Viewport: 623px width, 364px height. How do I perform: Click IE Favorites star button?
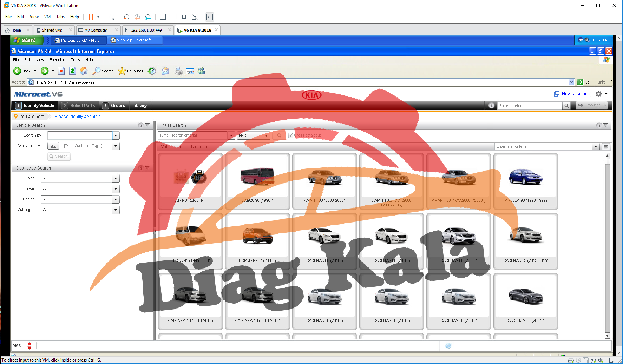[131, 71]
